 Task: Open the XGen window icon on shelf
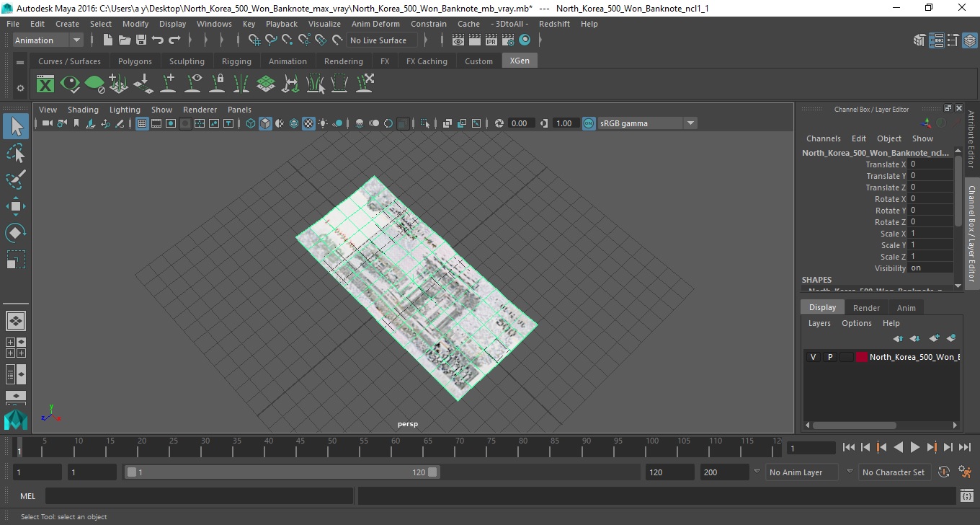[45, 84]
